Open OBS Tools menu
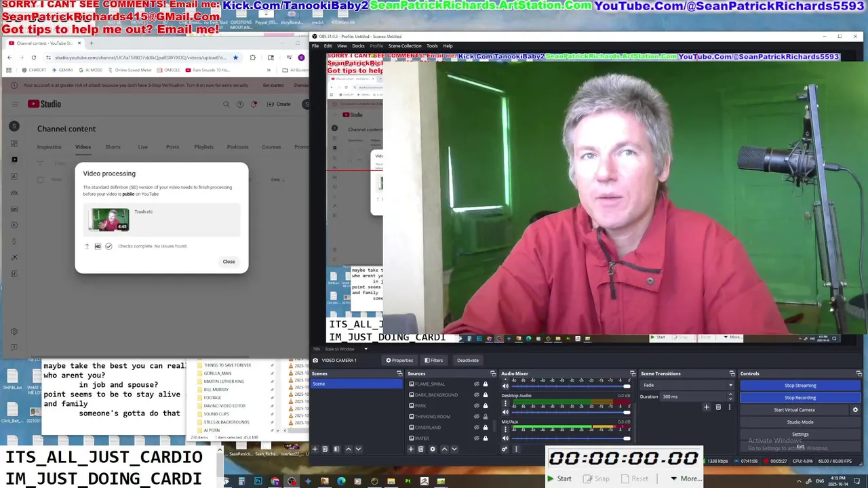Image resolution: width=868 pixels, height=488 pixels. 432,46
